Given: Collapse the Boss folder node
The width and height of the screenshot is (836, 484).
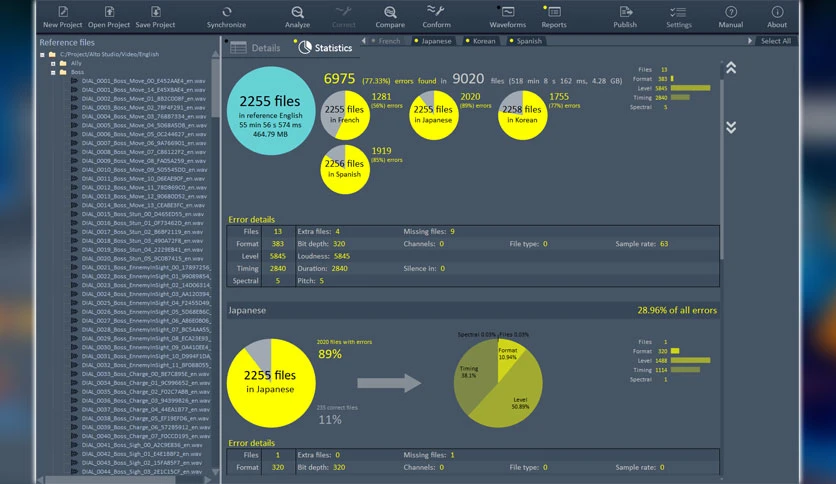Looking at the screenshot, I should 53,72.
